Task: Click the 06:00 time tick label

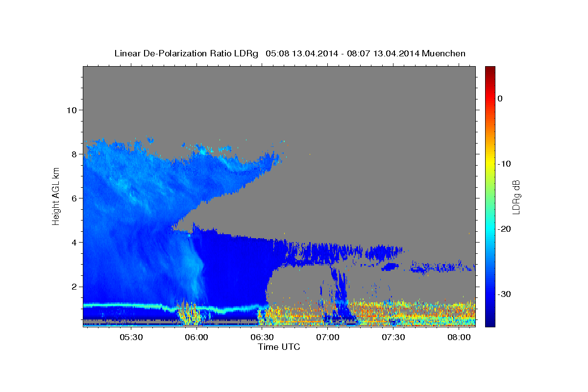Action: [197, 338]
